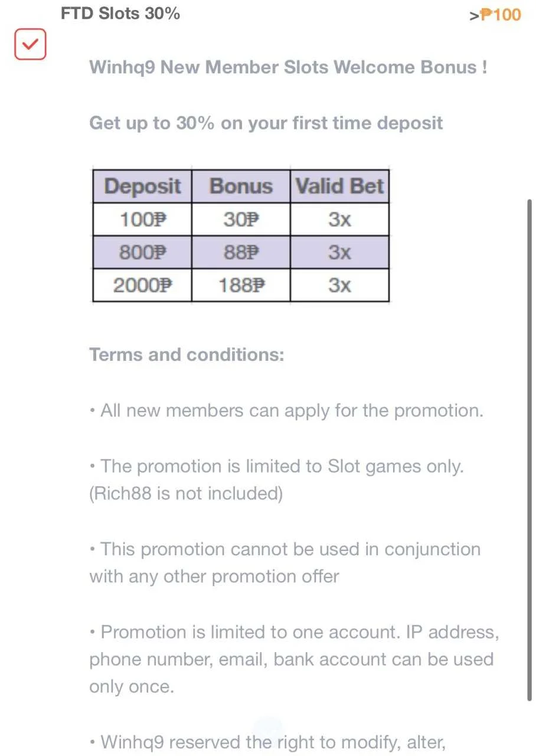This screenshot has width=536, height=756.
Task: Click the FTD Slots 30% title
Action: (x=120, y=12)
